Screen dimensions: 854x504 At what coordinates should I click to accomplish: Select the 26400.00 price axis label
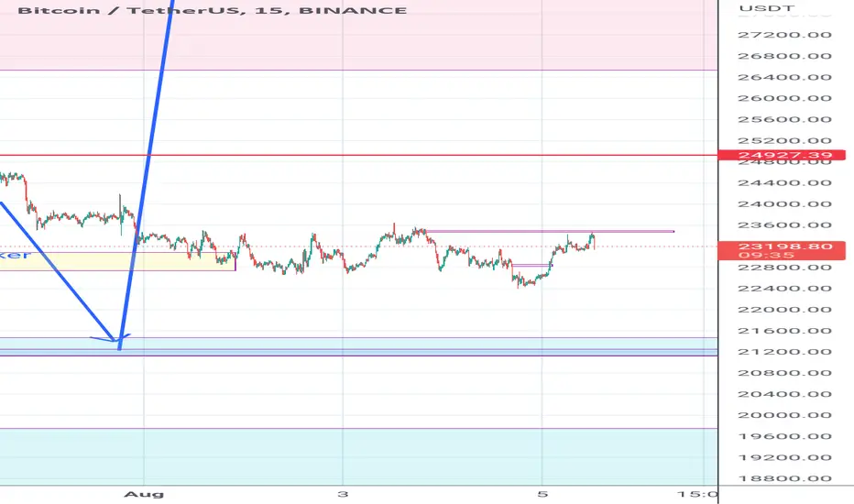784,77
